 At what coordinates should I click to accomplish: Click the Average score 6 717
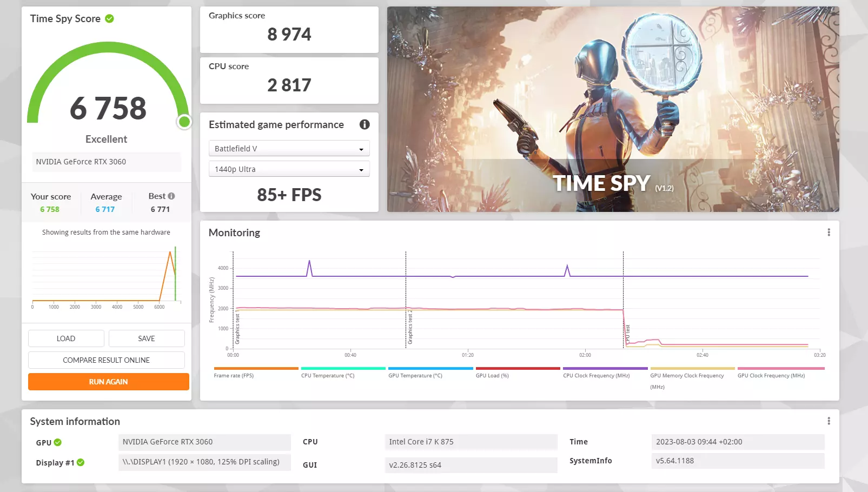(x=105, y=209)
